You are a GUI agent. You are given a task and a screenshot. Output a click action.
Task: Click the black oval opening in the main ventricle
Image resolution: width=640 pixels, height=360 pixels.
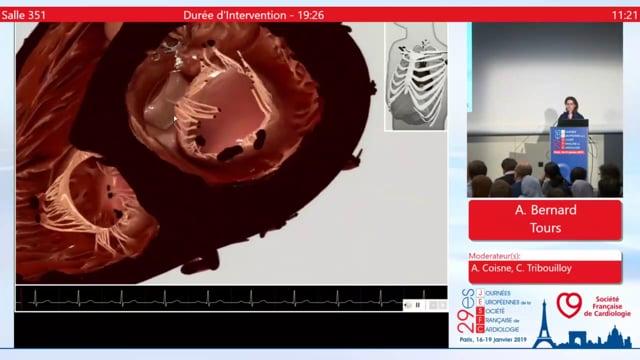pos(230,153)
